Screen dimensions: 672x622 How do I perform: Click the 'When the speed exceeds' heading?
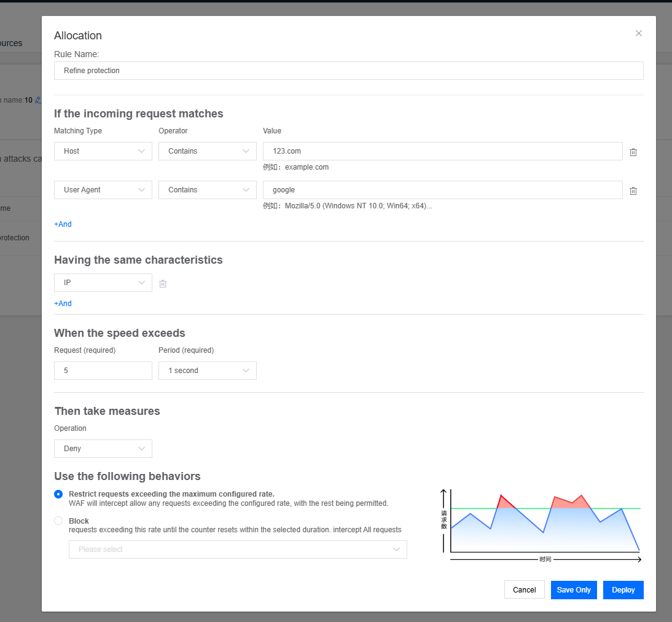120,333
